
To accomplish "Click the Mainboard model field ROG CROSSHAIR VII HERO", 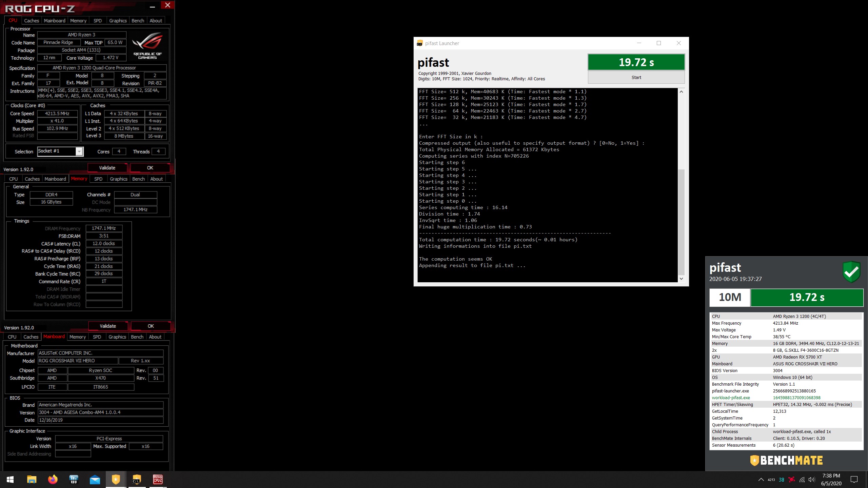I will tap(78, 361).
